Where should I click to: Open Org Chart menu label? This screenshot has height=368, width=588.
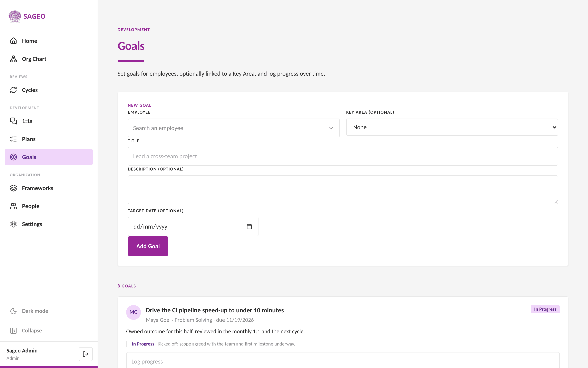pos(34,59)
